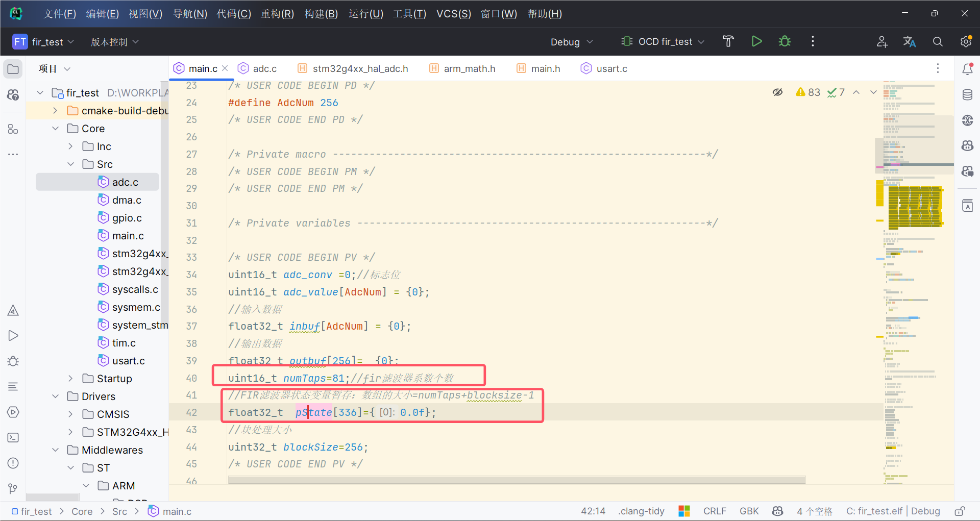Open the Navigate (导航) menu
This screenshot has height=521, width=980.
click(190, 14)
